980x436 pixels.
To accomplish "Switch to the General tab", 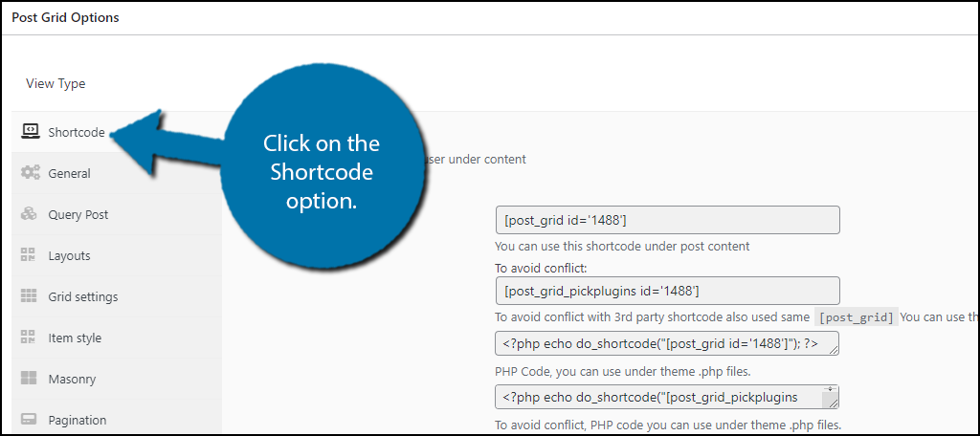I will click(x=69, y=174).
